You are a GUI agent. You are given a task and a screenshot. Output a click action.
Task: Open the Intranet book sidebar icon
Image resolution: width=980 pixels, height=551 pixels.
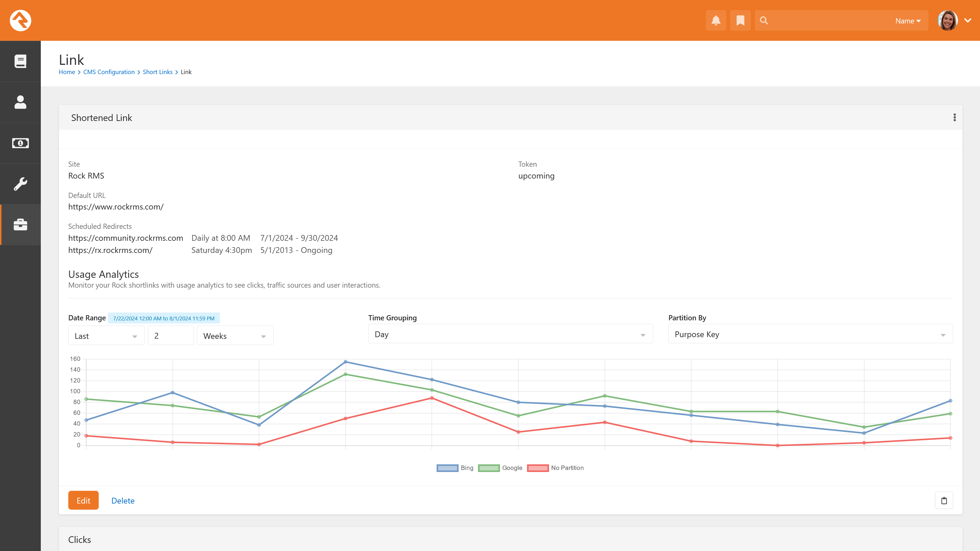tap(20, 61)
